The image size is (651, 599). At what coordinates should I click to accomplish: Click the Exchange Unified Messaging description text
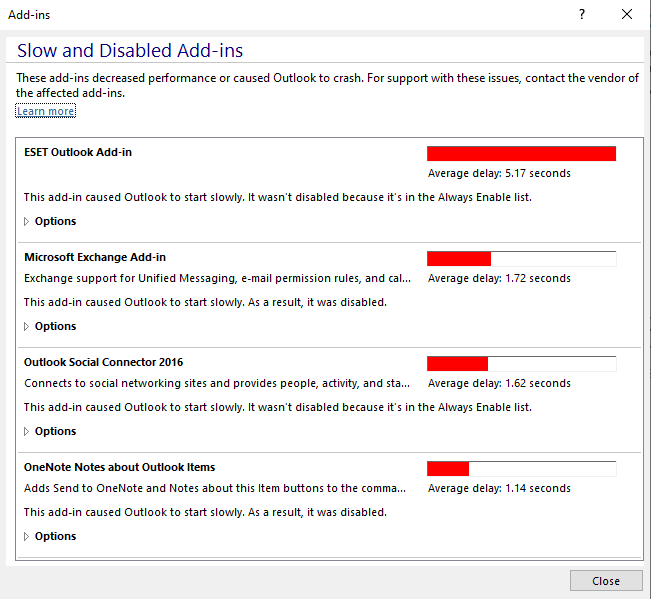click(x=217, y=278)
